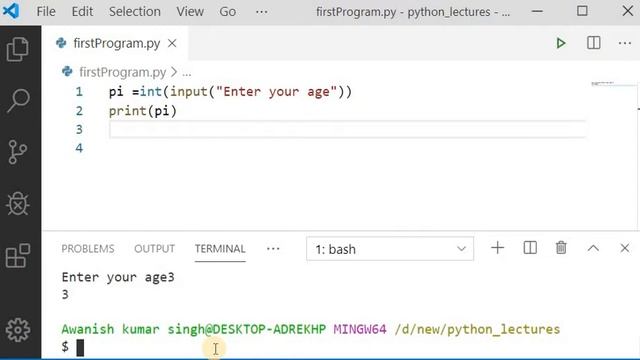
Task: Close the firstProgram.py tab
Action: 172,43
